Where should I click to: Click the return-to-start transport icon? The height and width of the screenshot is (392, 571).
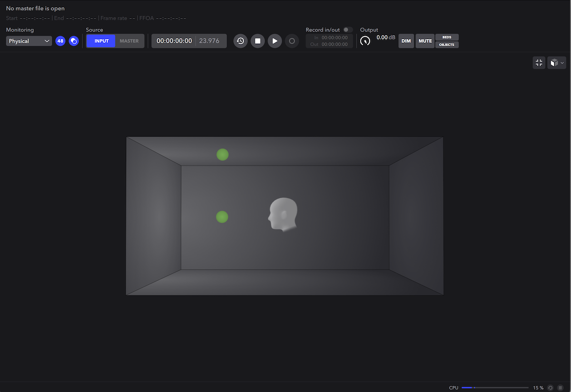pos(240,41)
